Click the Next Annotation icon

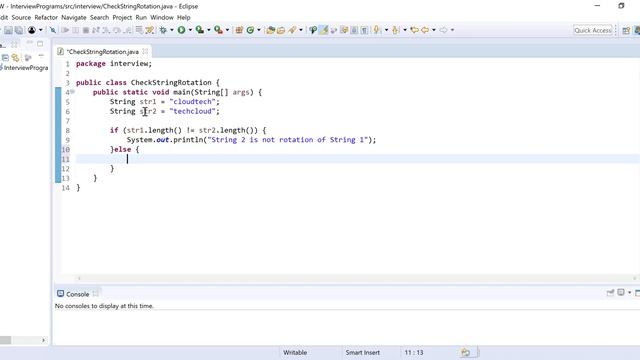click(x=377, y=30)
